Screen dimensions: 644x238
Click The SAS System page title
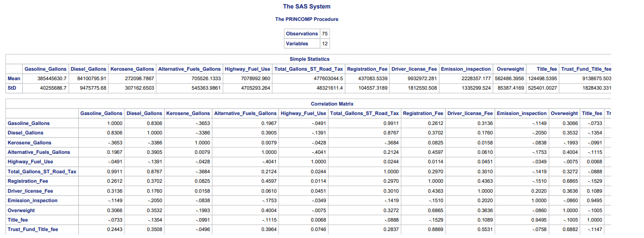point(307,6)
